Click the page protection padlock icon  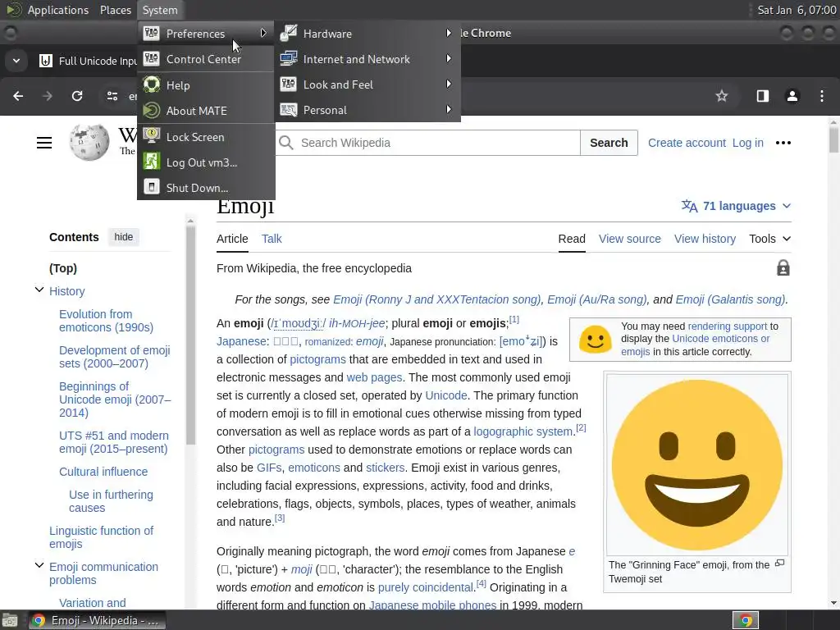783,268
